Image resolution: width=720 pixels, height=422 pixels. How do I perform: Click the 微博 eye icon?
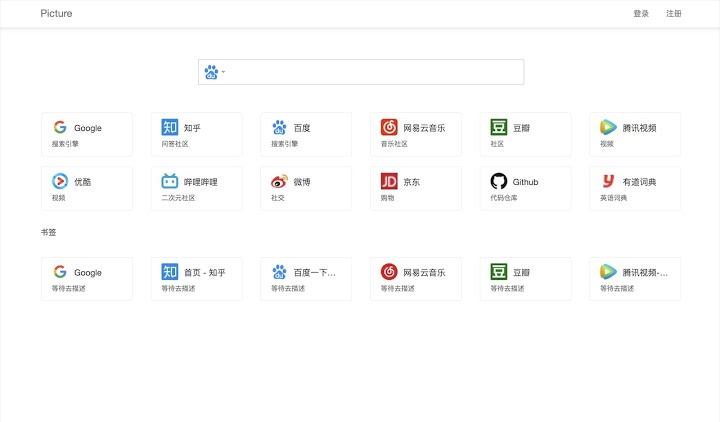click(279, 181)
